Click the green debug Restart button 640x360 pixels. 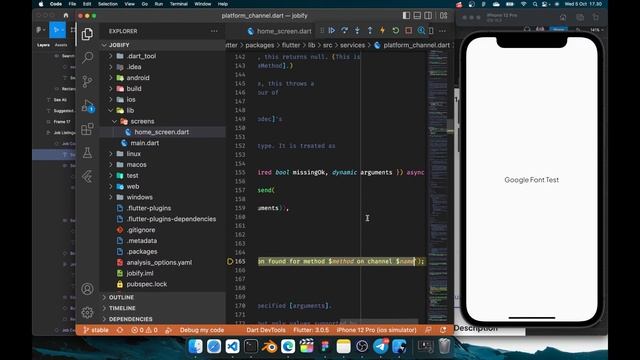coord(396,31)
